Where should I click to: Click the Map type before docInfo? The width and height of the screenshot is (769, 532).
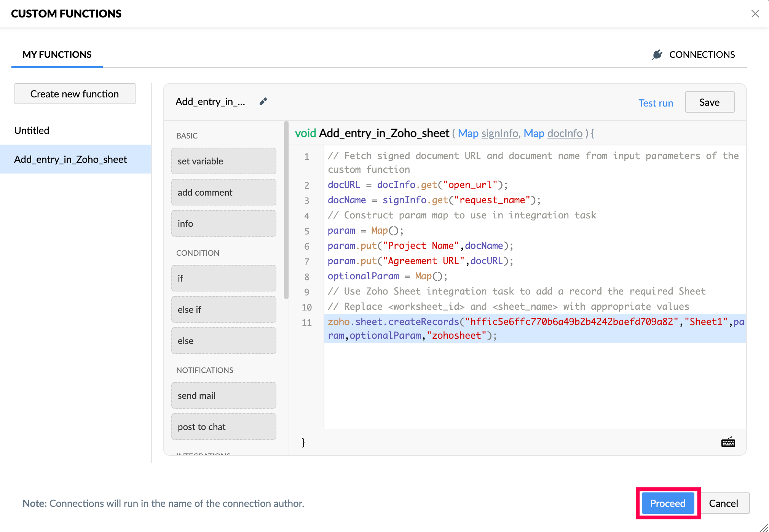(x=534, y=133)
